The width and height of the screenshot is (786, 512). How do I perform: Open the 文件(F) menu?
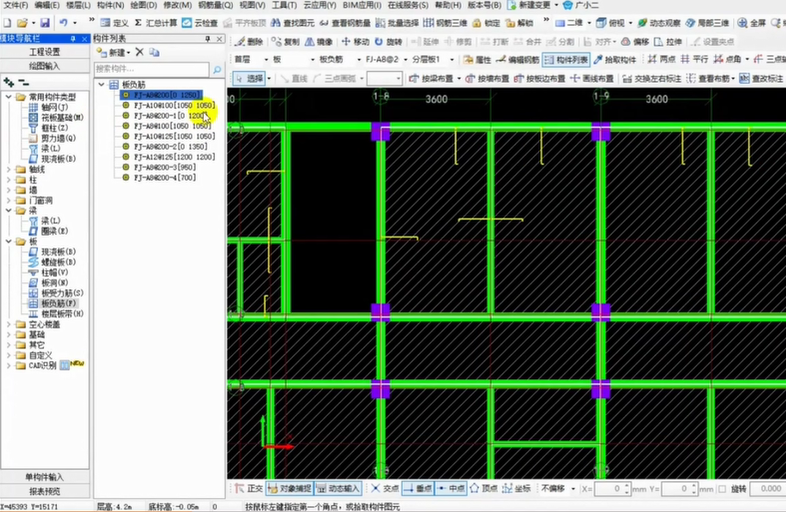[x=16, y=5]
